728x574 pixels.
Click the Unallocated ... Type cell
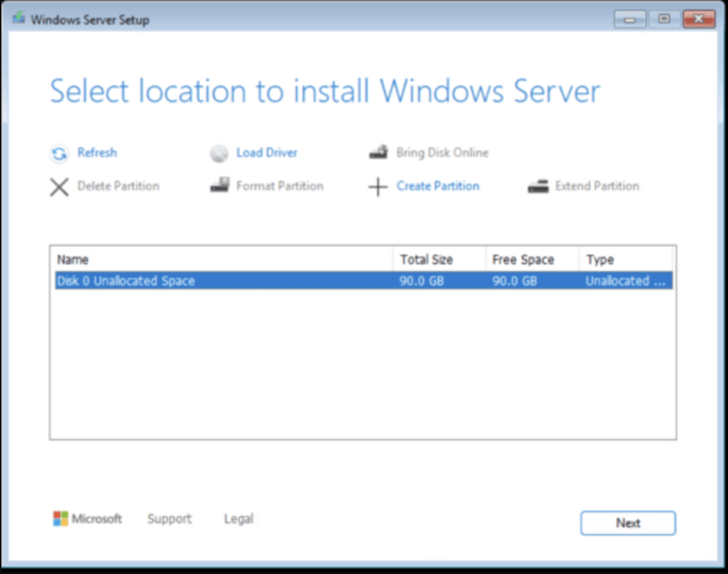pos(625,281)
